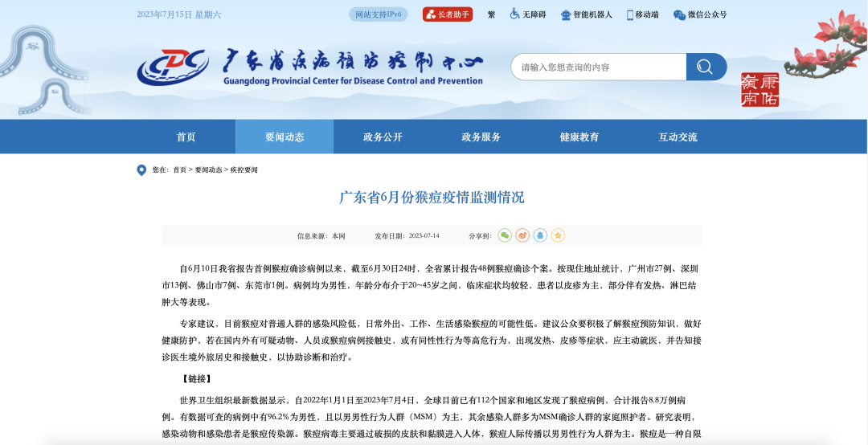The width and height of the screenshot is (868, 445).
Task: Focus the search input field
Action: [599, 67]
